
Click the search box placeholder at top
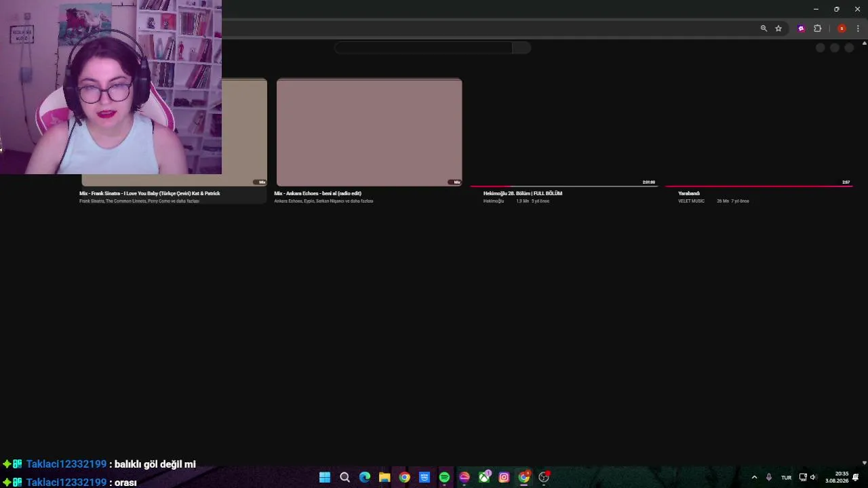pyautogui.click(x=424, y=47)
